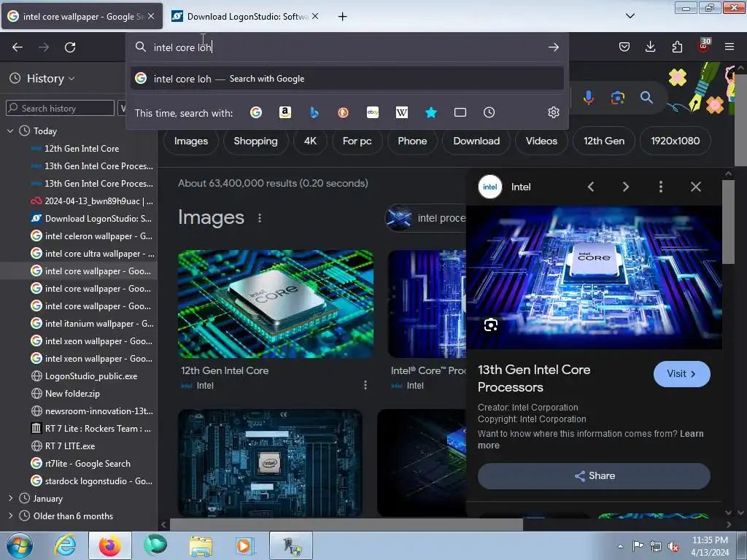747x560 pixels.
Task: Click the 13th Gen preview large image
Action: click(x=594, y=277)
